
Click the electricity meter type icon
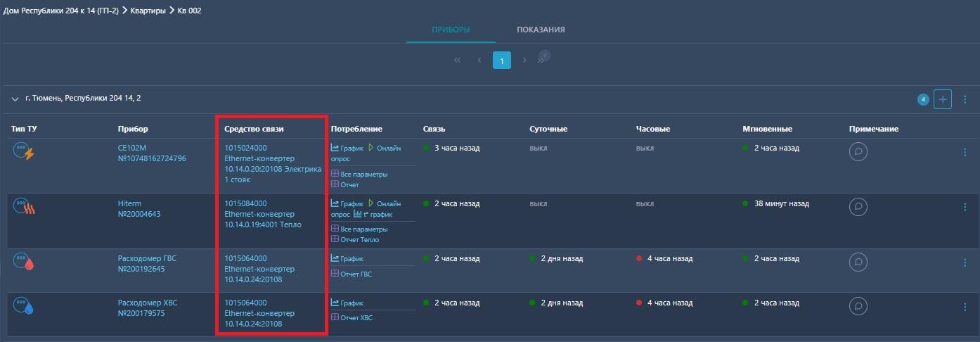coord(23,151)
